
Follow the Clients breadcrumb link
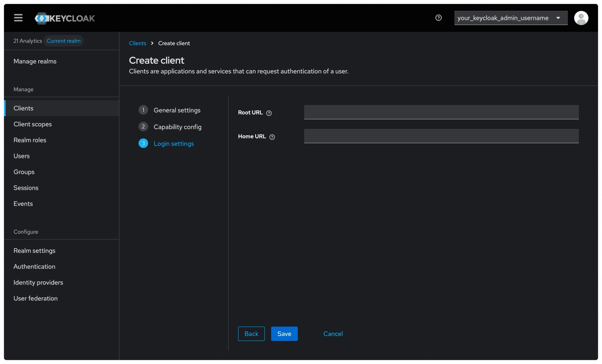point(138,43)
